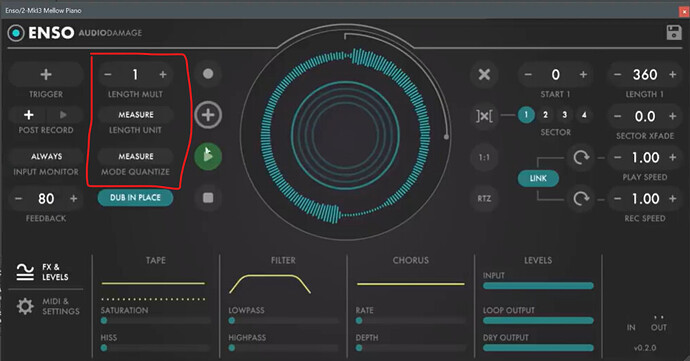Click the save preset floppy icon
Screen dimensions: 690x361
[x=674, y=33]
